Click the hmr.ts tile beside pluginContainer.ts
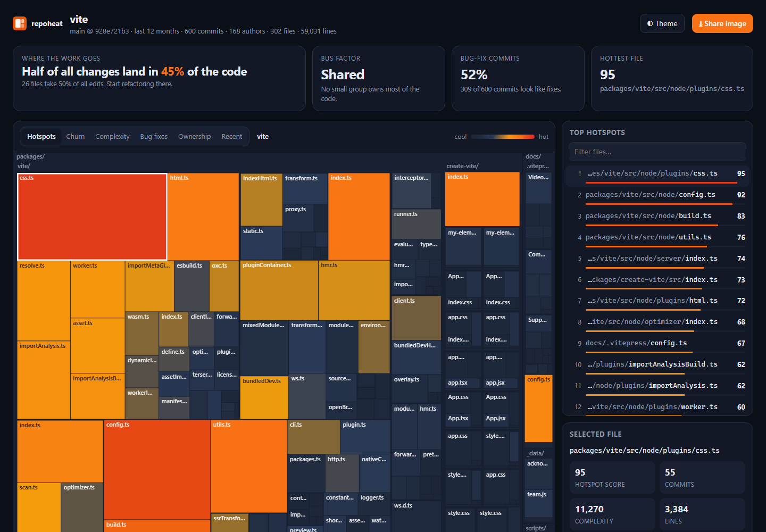766x532 pixels. point(354,290)
